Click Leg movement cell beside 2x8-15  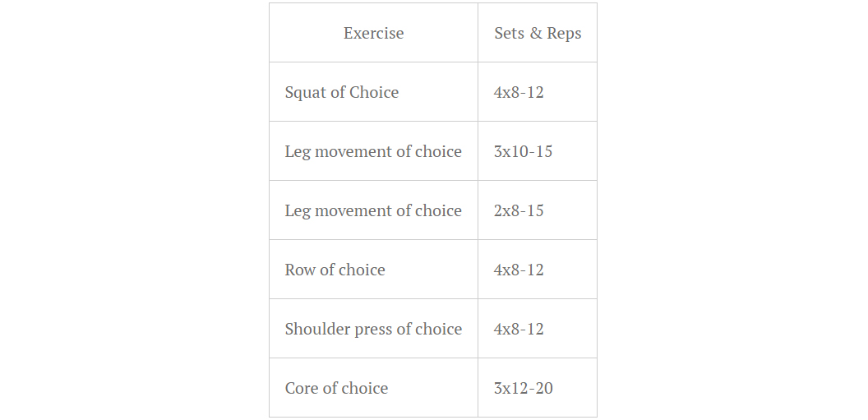[373, 210]
